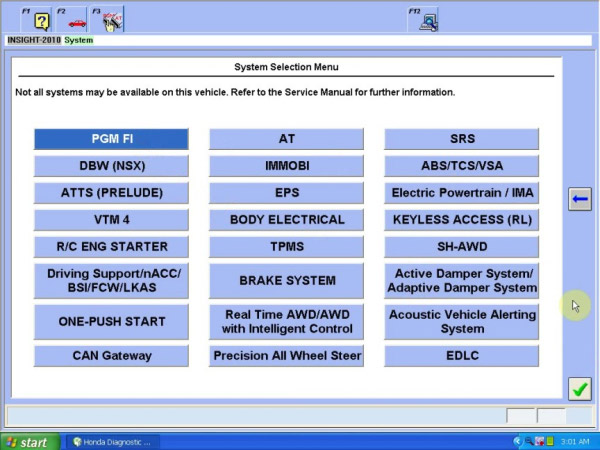The width and height of the screenshot is (600, 450).
Task: Choose the ONE-PUSH START system
Action: (111, 322)
